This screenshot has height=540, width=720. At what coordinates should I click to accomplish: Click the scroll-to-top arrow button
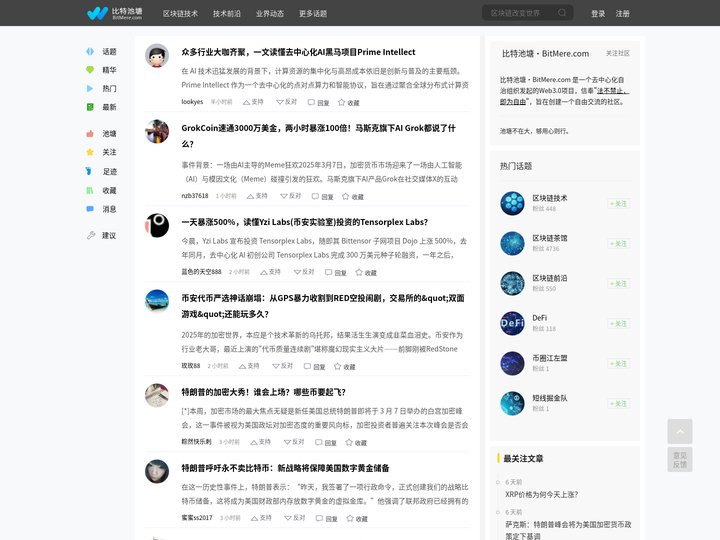[x=680, y=431]
